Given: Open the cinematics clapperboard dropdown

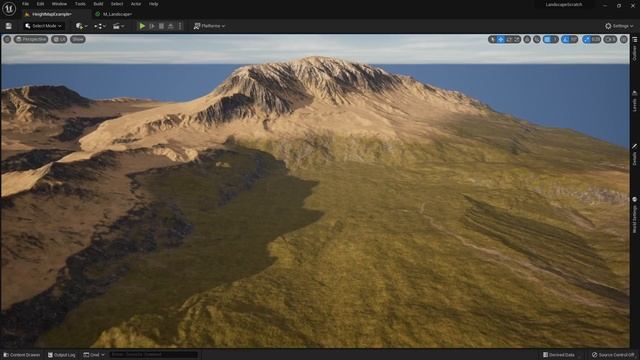Looking at the screenshot, I should pyautogui.click(x=118, y=26).
